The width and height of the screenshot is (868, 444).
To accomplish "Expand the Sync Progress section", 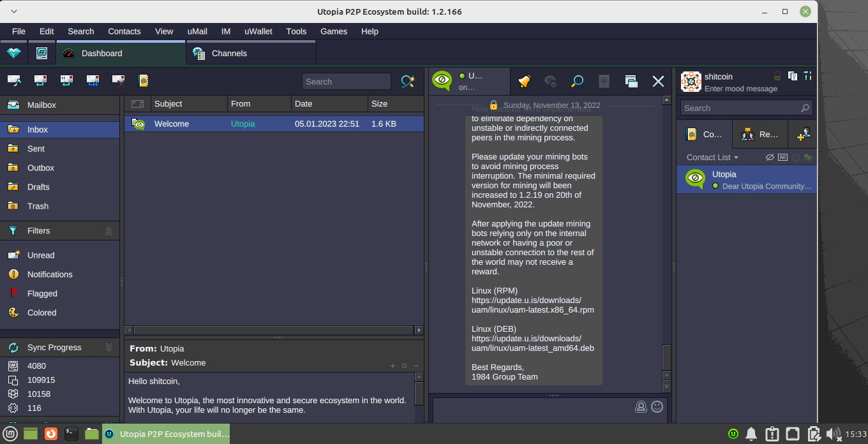I will 108,348.
